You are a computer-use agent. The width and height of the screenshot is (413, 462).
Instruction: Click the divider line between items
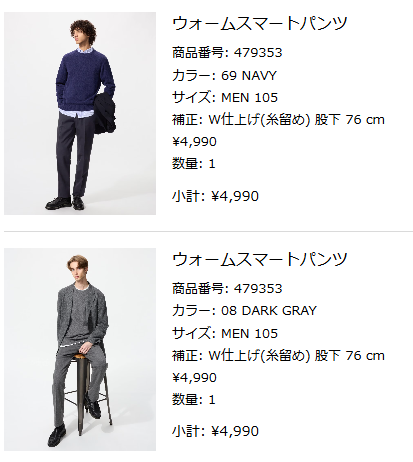208,231
